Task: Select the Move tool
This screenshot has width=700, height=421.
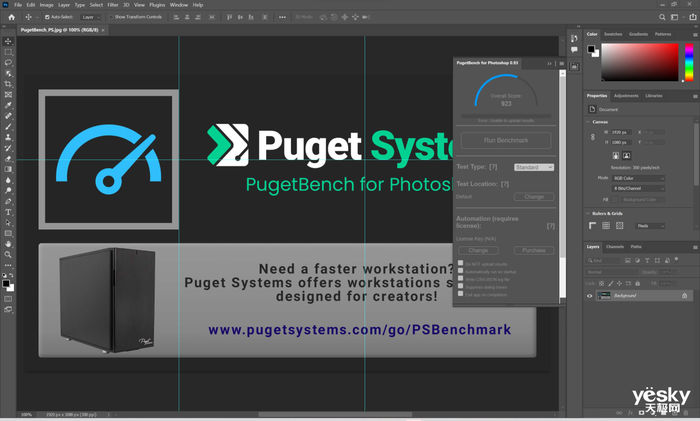Action: point(8,41)
